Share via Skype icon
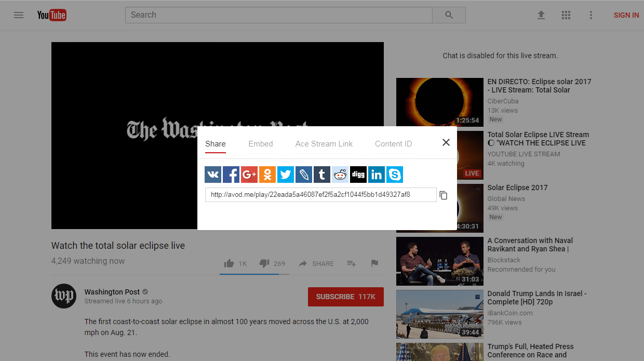This screenshot has height=361, width=644. 395,175
